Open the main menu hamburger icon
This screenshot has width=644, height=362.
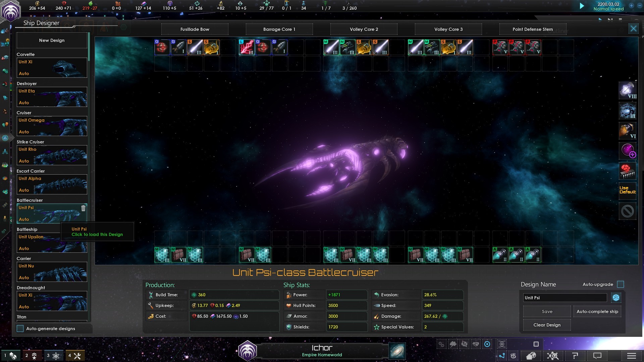631,356
